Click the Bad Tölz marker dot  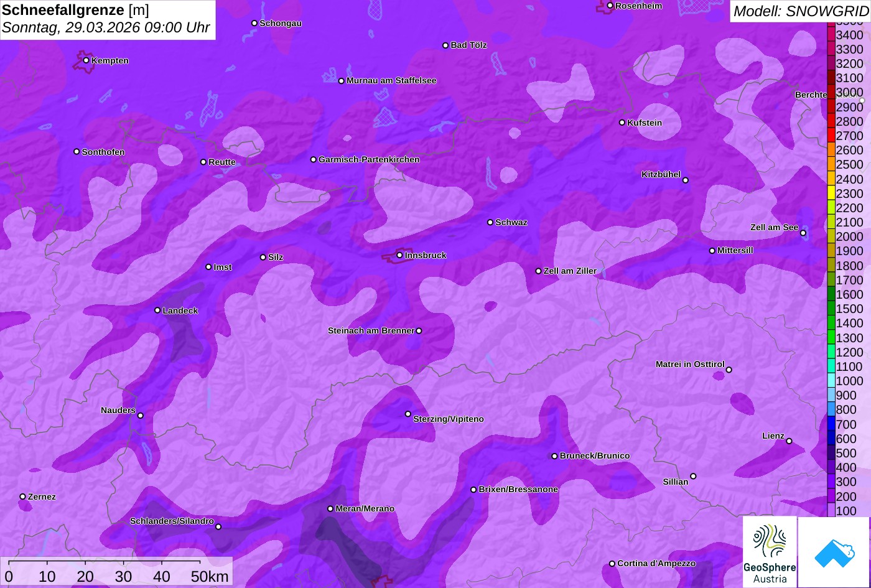[445, 45]
